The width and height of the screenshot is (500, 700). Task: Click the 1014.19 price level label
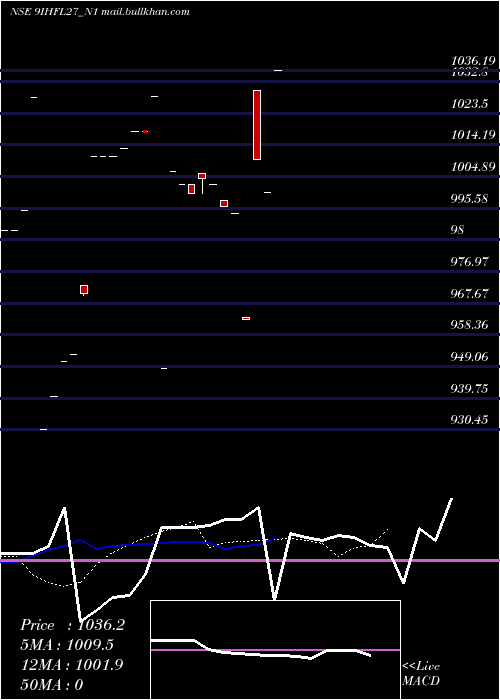click(x=474, y=134)
